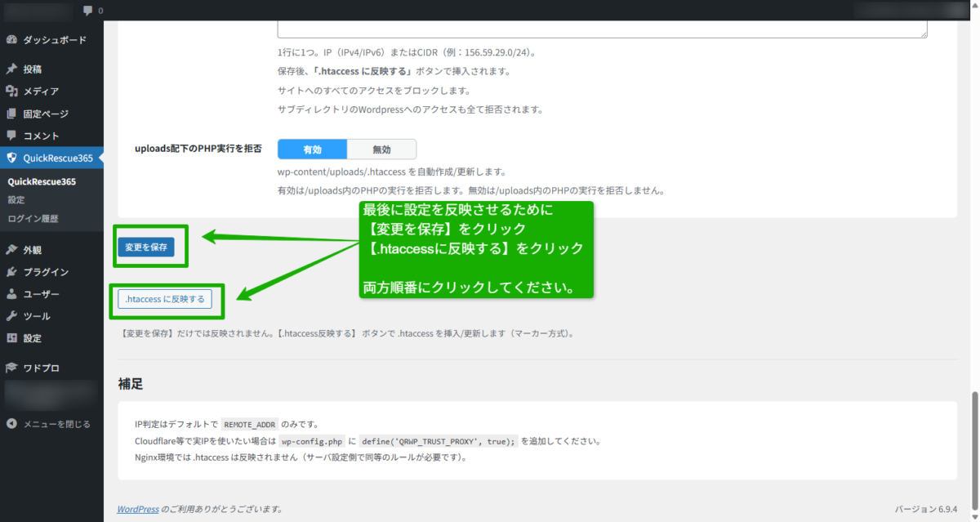
Task: Click the Appearance paintbrush icon
Action: [11, 250]
